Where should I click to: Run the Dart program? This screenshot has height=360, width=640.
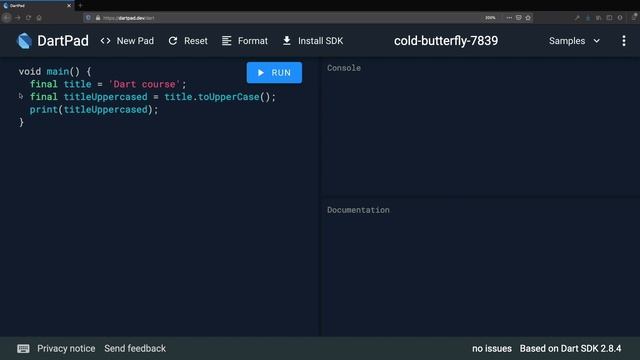(274, 73)
